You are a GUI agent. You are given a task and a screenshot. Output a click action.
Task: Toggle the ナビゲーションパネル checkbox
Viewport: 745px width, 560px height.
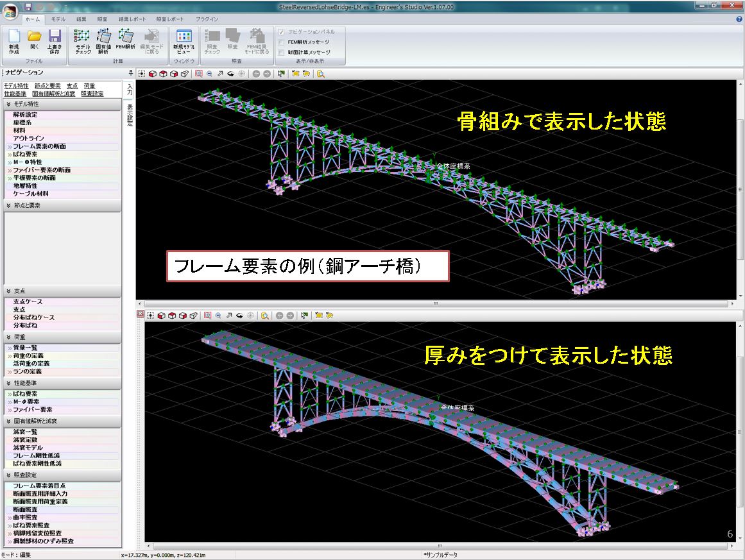pyautogui.click(x=281, y=32)
